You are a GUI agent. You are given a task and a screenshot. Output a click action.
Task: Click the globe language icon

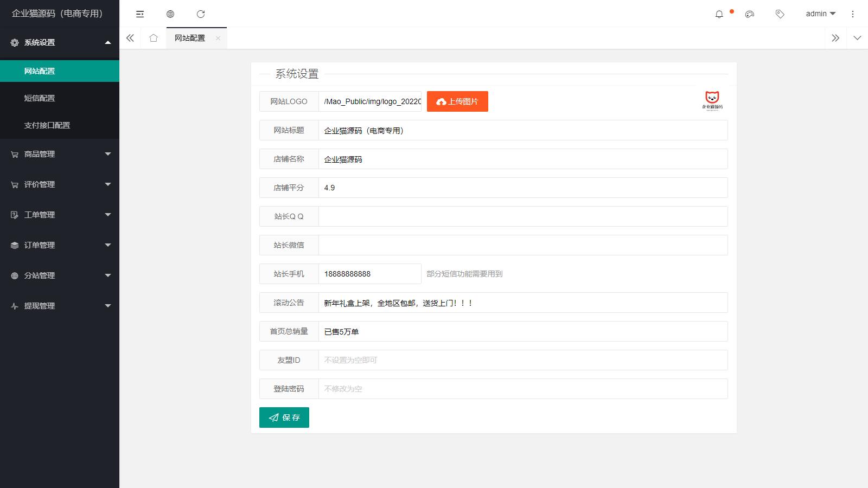(170, 14)
